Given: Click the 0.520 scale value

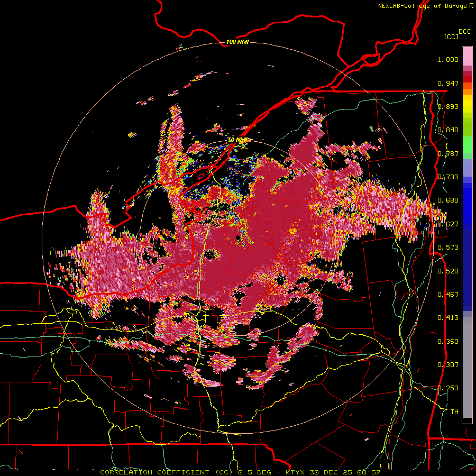Looking at the screenshot, I should [x=448, y=271].
